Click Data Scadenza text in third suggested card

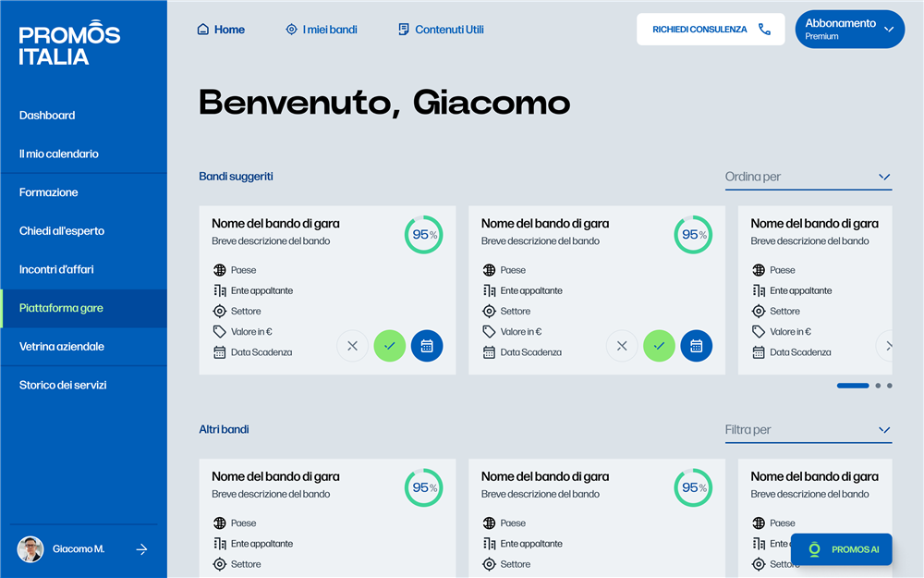coord(800,352)
